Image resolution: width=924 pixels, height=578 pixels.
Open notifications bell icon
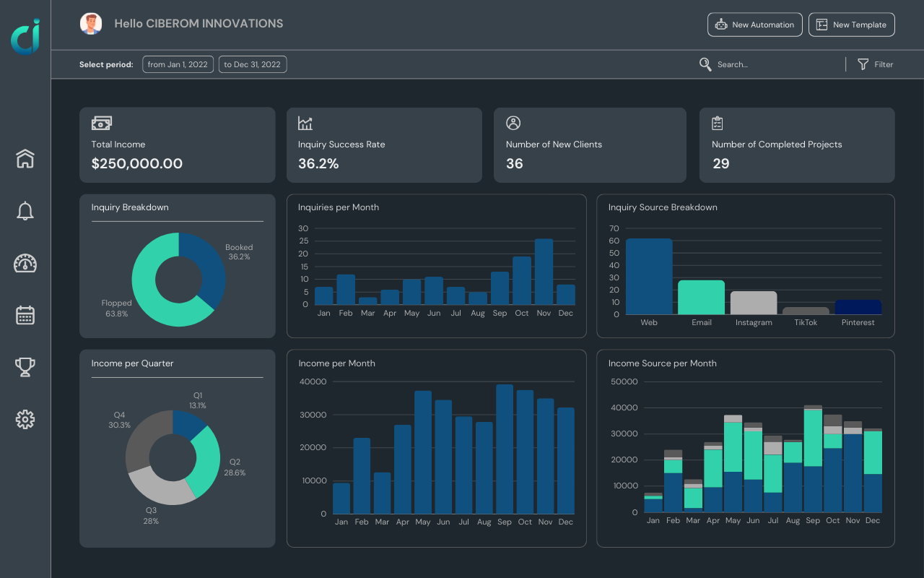pos(25,211)
